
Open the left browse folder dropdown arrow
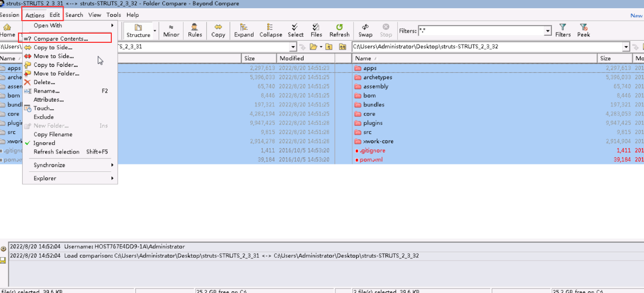(x=321, y=47)
